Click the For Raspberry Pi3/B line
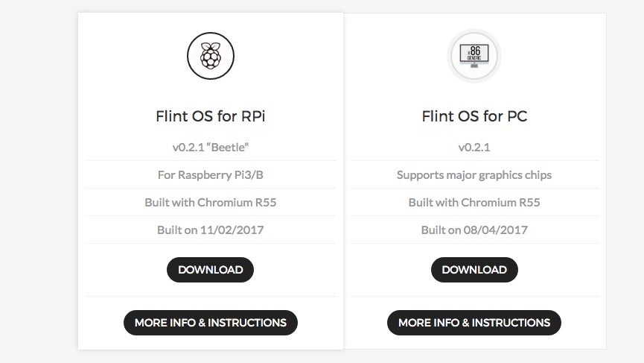 tap(211, 174)
